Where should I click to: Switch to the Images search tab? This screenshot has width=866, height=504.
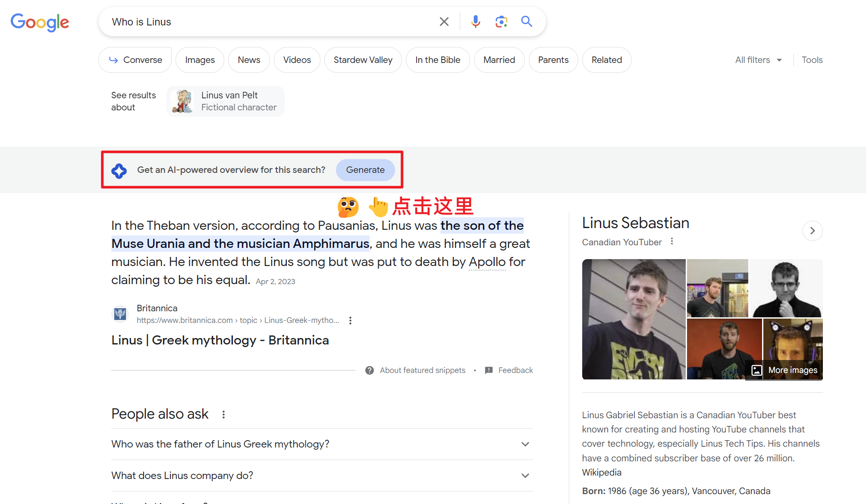[200, 59]
